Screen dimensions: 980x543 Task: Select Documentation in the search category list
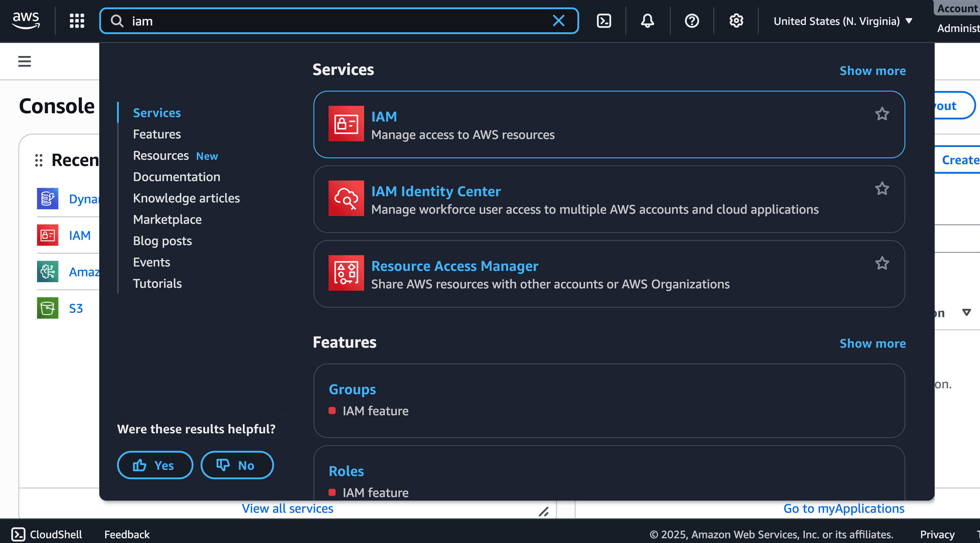177,177
